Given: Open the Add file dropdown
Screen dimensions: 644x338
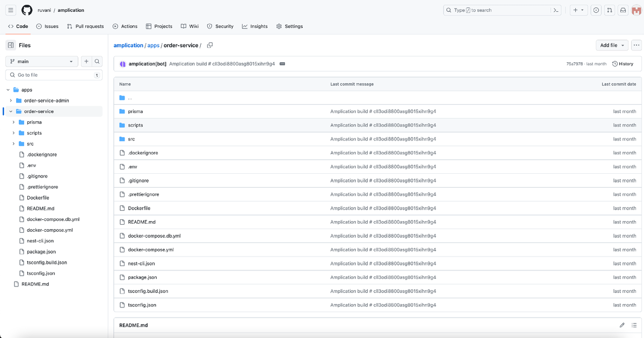Looking at the screenshot, I should pos(612,45).
